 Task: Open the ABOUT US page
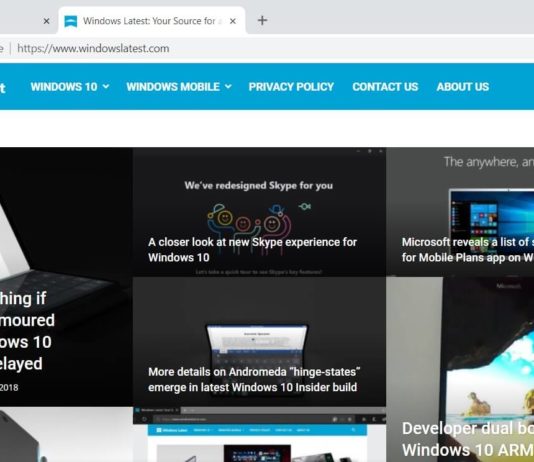coord(463,87)
